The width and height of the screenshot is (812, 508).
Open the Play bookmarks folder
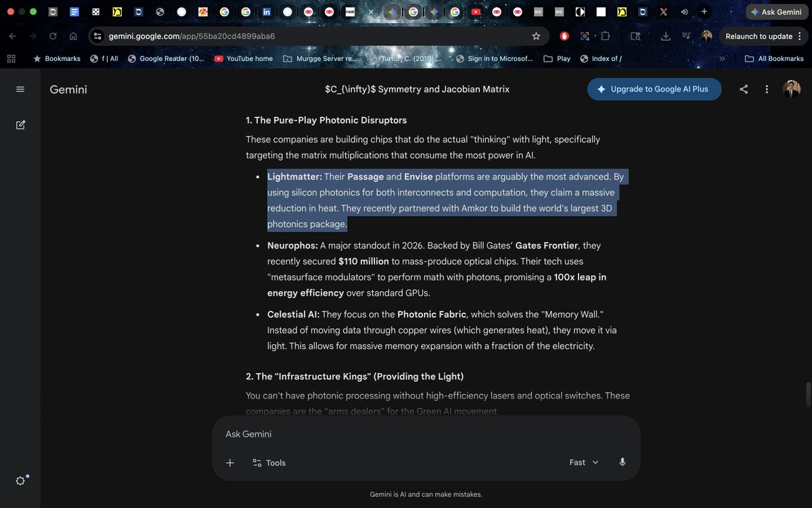[x=557, y=59]
